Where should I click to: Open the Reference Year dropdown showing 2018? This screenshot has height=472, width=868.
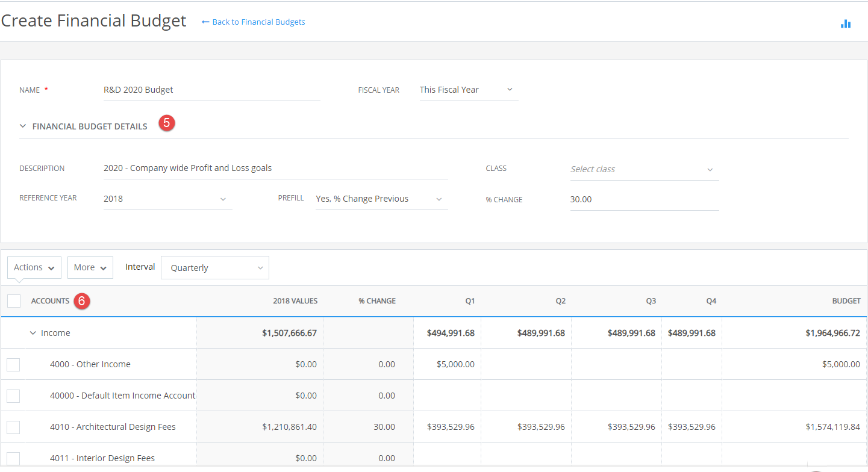pyautogui.click(x=167, y=199)
